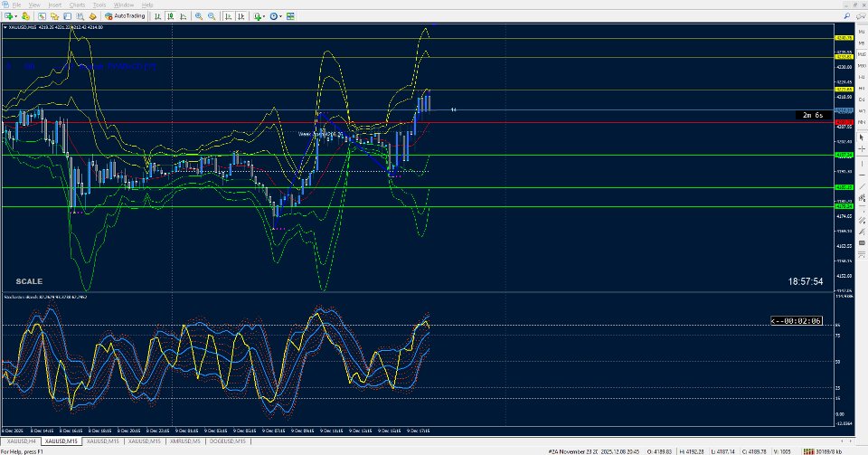The height and width of the screenshot is (455, 868).
Task: Open the Profiles icon in toolbar
Action: pos(25,16)
